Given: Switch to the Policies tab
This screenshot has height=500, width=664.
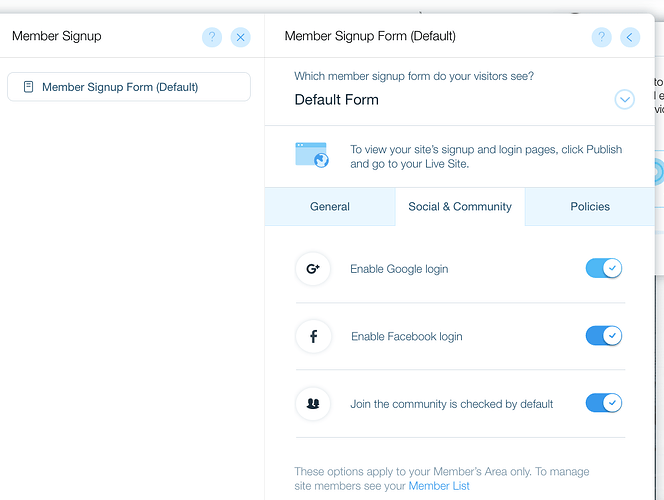Looking at the screenshot, I should 590,207.
